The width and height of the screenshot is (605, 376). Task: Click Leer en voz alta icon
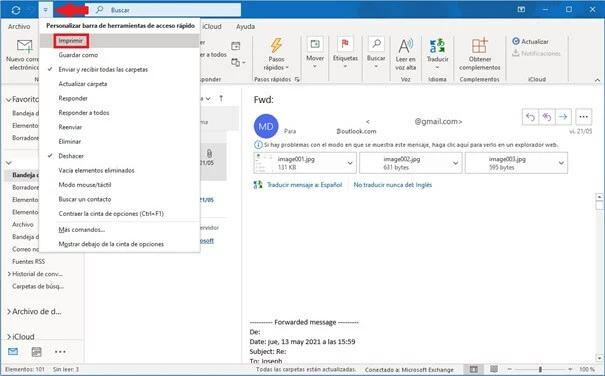406,46
